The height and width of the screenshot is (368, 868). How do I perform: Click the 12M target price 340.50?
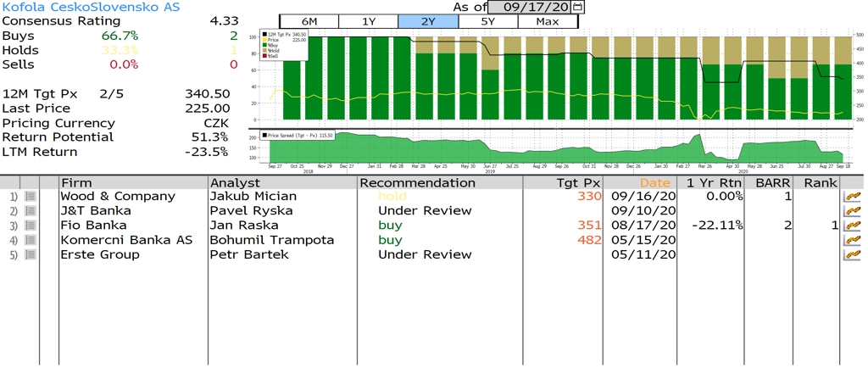(207, 94)
